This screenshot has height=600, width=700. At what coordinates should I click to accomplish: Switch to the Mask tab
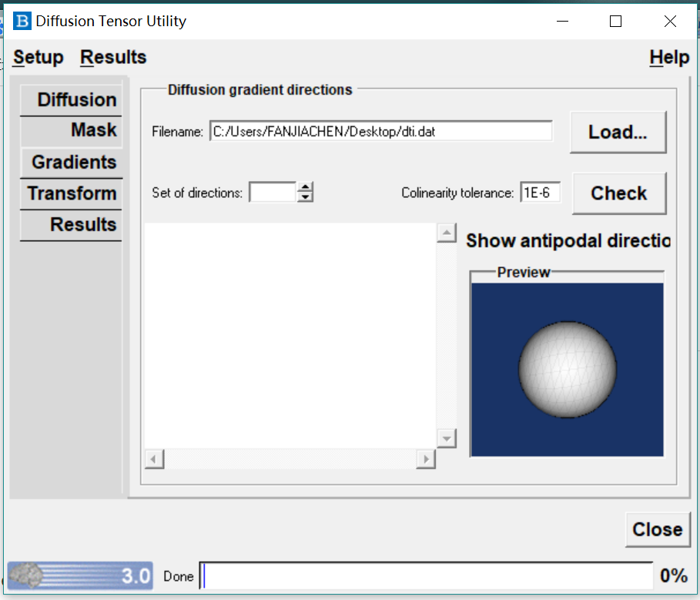(93, 130)
